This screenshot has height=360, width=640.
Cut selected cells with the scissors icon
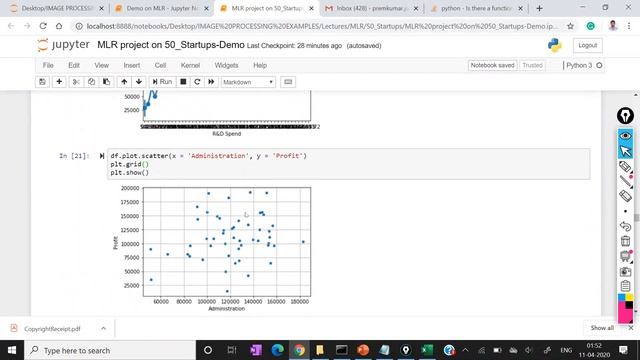[76, 82]
